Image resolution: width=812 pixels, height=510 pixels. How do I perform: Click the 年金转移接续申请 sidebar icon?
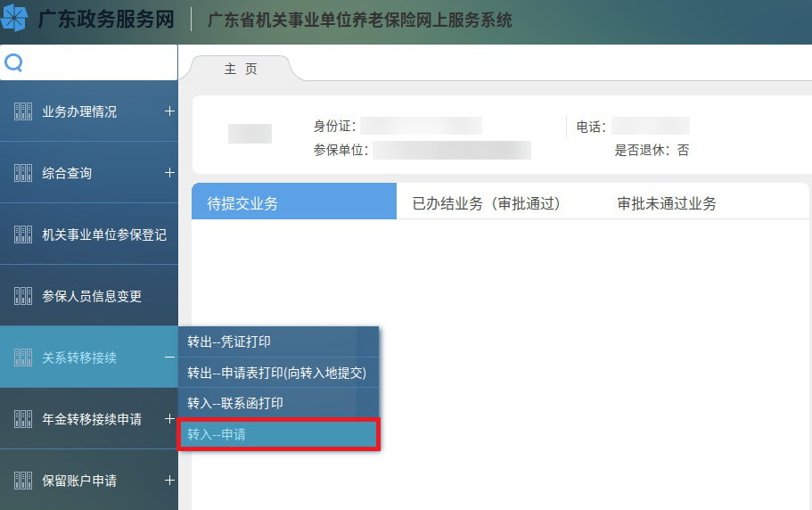[x=23, y=419]
